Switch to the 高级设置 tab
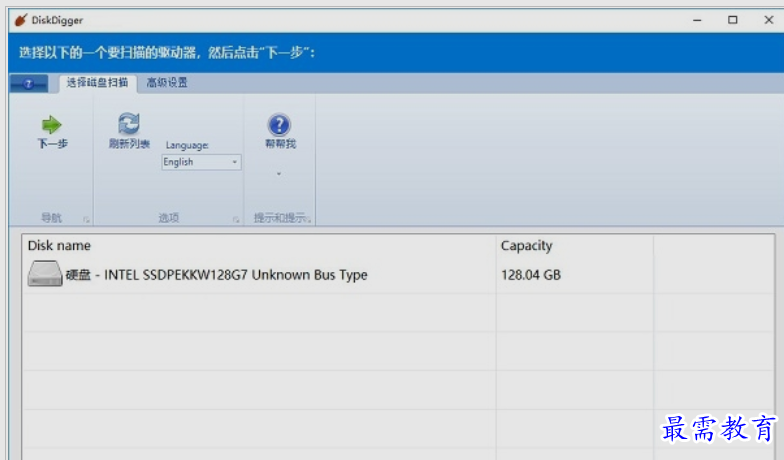Viewport: 784px width, 460px height. click(167, 82)
